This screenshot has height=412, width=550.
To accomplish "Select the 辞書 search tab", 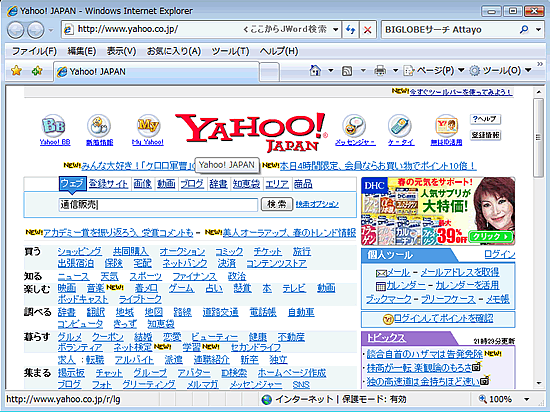I will pos(218,184).
